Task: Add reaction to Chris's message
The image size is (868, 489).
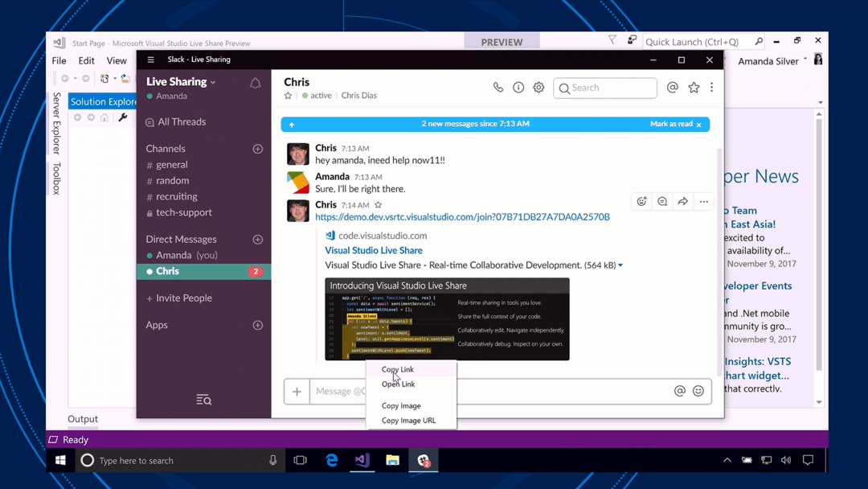Action: [x=641, y=202]
